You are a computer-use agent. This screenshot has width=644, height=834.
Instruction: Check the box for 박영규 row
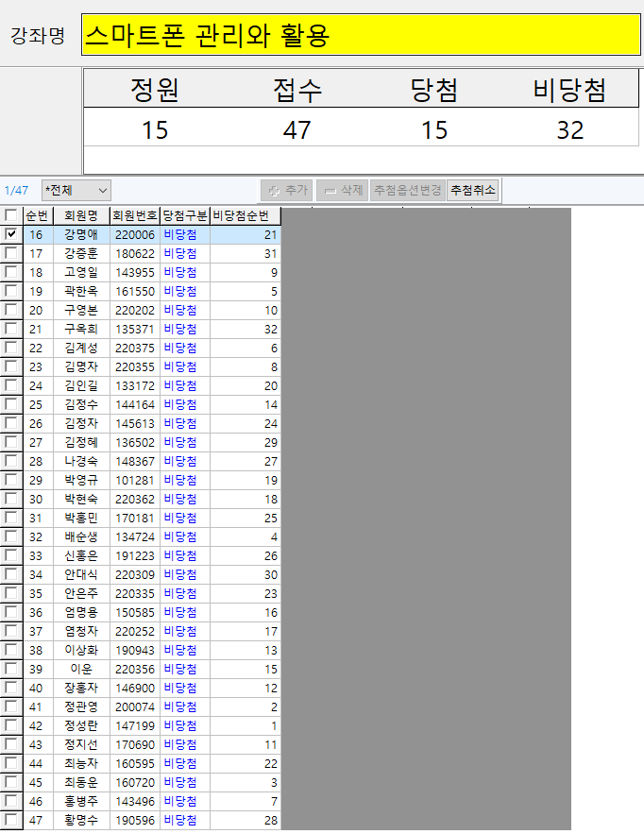click(x=10, y=480)
